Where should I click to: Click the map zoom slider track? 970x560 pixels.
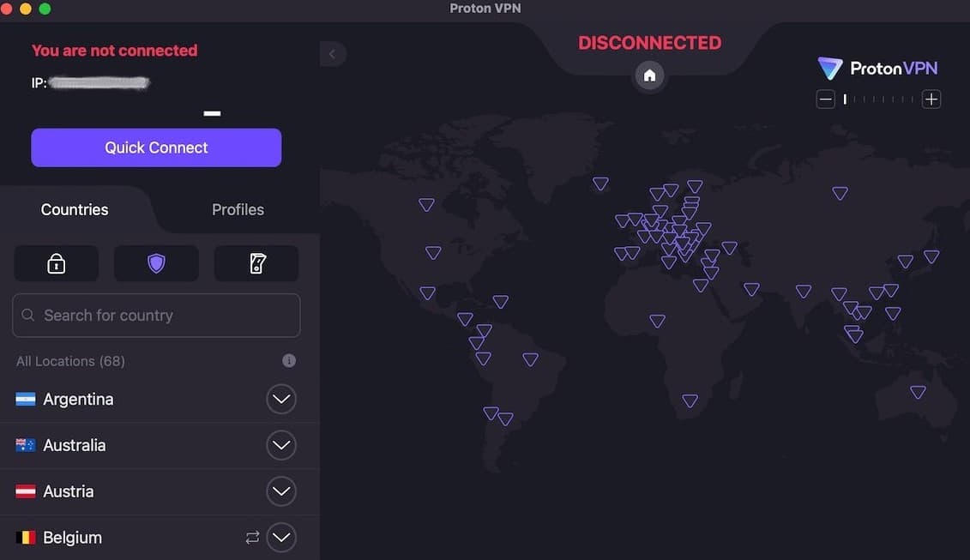pos(878,99)
